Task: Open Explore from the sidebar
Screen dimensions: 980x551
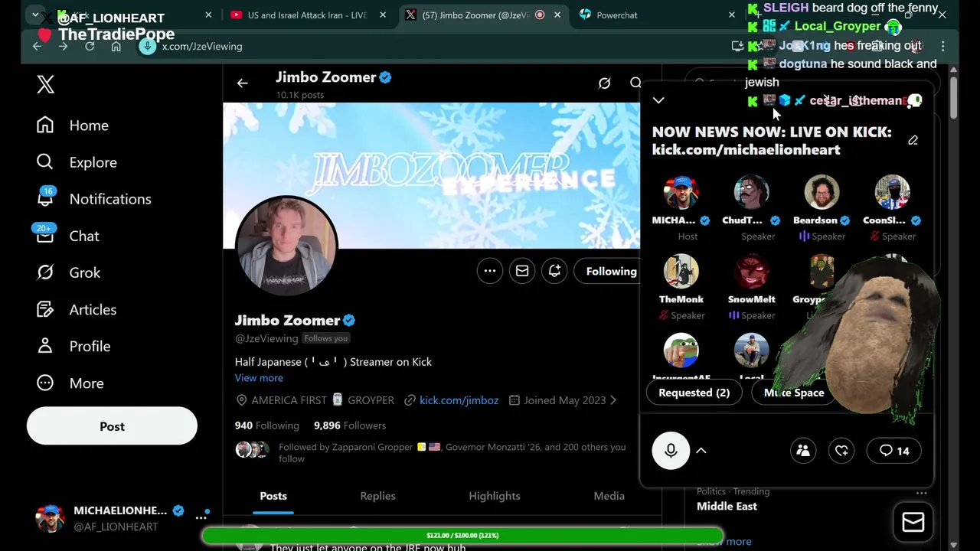Action: [77, 162]
